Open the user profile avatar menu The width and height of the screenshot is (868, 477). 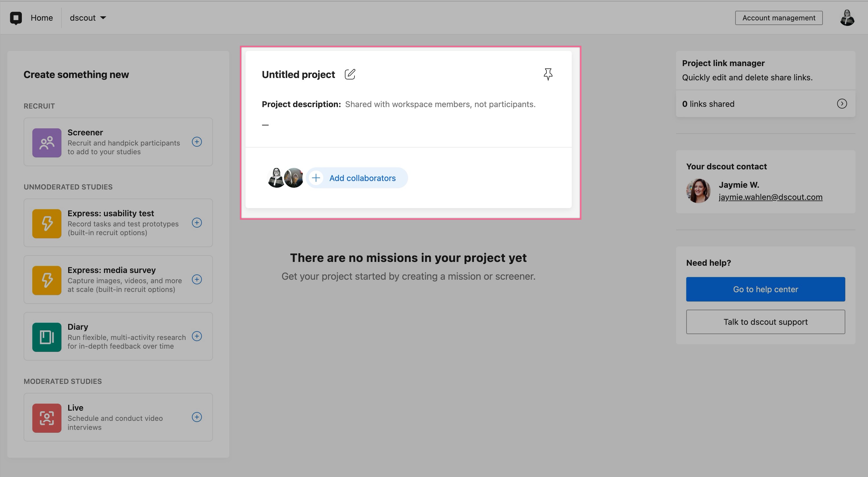pos(847,18)
